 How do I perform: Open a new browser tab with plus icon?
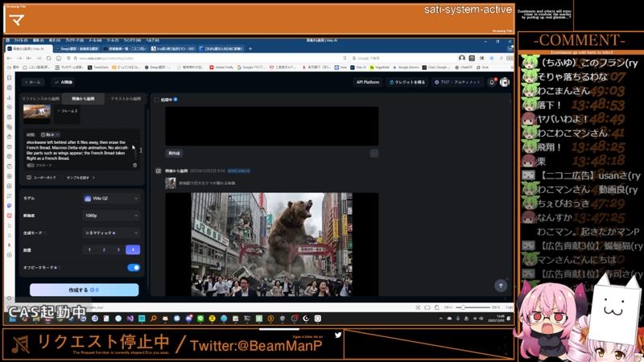[250, 48]
